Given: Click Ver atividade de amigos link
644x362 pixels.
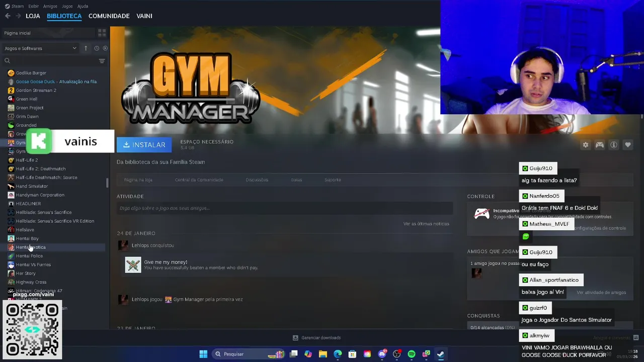Looking at the screenshot, I should (x=601, y=293).
